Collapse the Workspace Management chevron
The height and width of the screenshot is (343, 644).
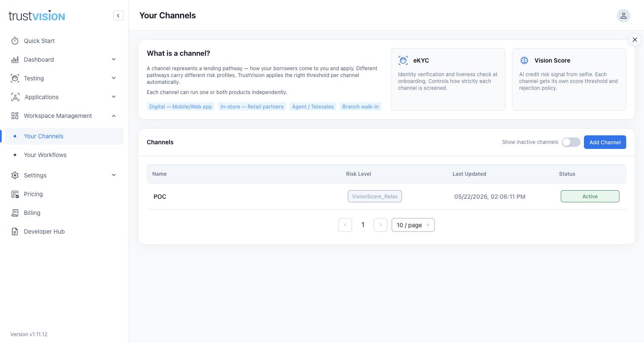[114, 116]
